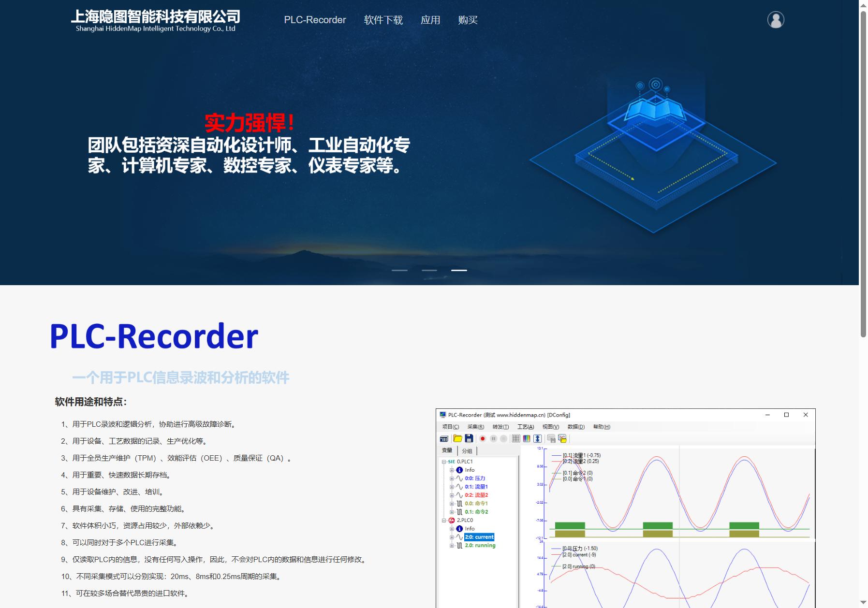Click the blue floppy-disk save icon
Screen dimensions: 868x608
coord(469,438)
